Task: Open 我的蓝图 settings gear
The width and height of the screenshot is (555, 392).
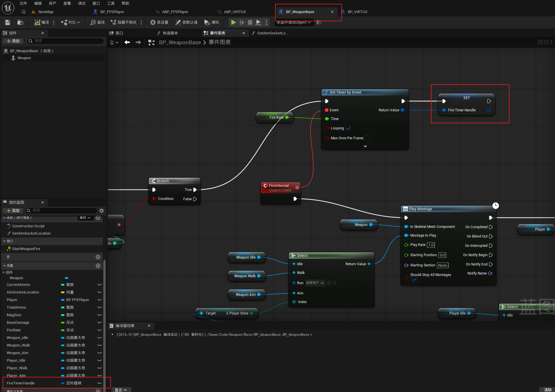Action: (102, 211)
